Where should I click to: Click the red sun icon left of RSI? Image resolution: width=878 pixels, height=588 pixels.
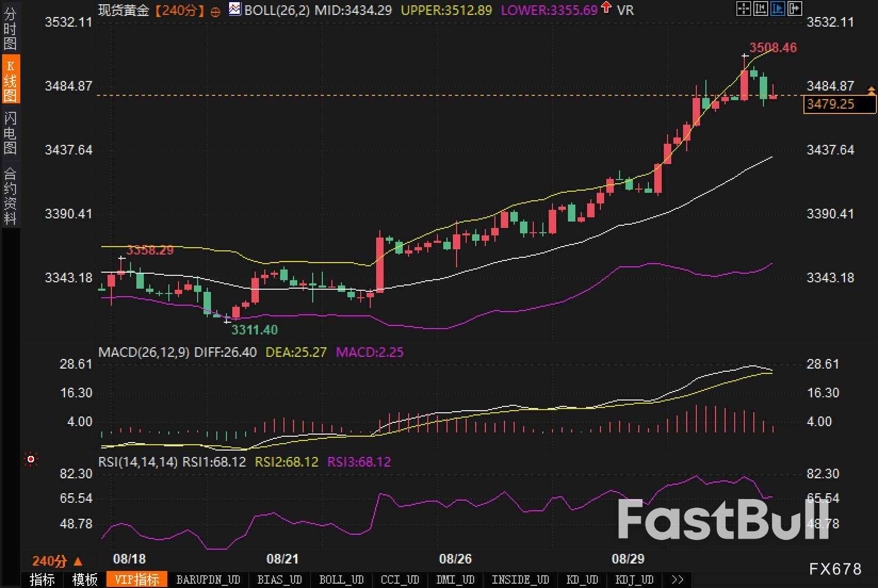point(31,459)
